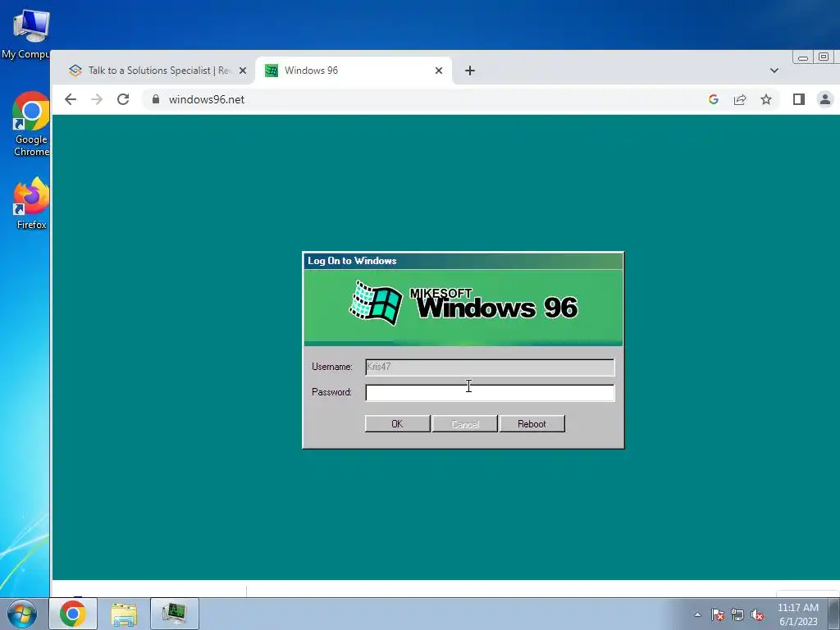Show hidden tray icons arrow
Viewport: 840px width, 630px height.
click(697, 614)
